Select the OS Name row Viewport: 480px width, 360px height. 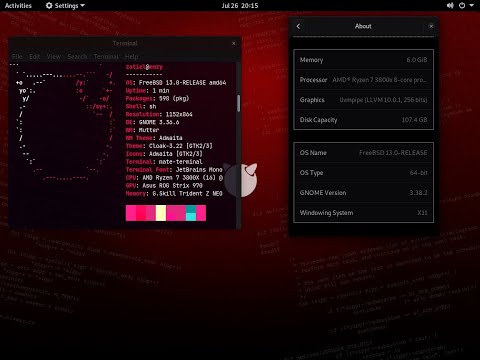coord(363,153)
